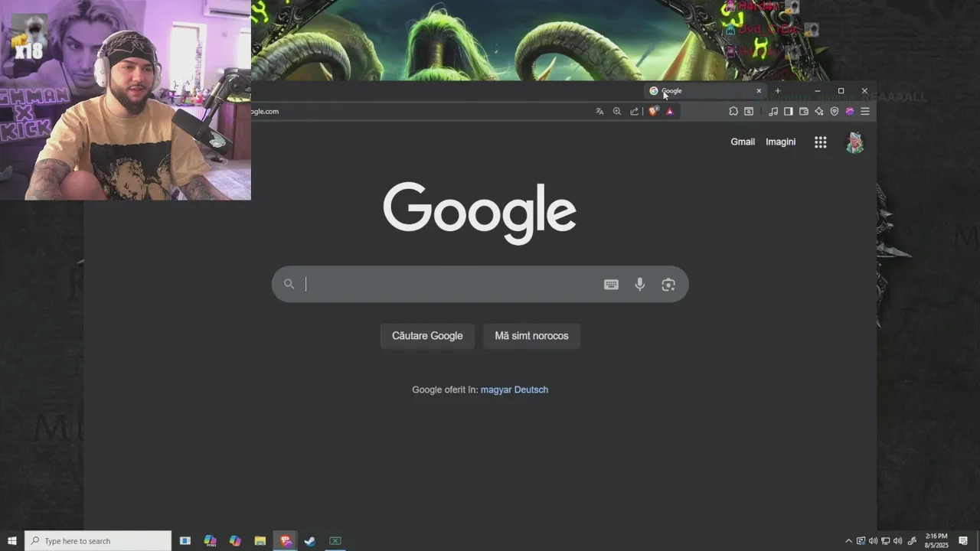980x551 pixels.
Task: Start voice search with microphone icon
Action: click(640, 284)
